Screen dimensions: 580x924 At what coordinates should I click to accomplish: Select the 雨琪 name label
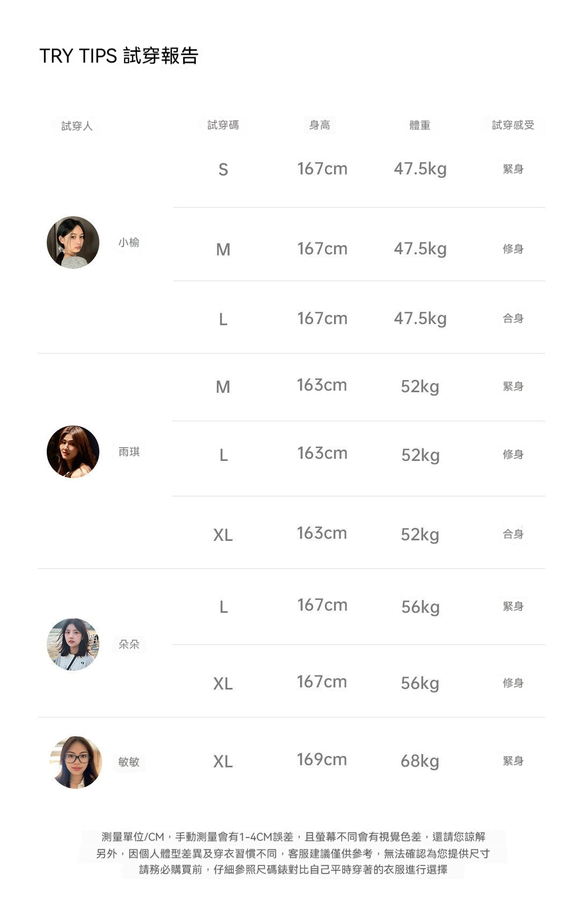[x=129, y=452]
